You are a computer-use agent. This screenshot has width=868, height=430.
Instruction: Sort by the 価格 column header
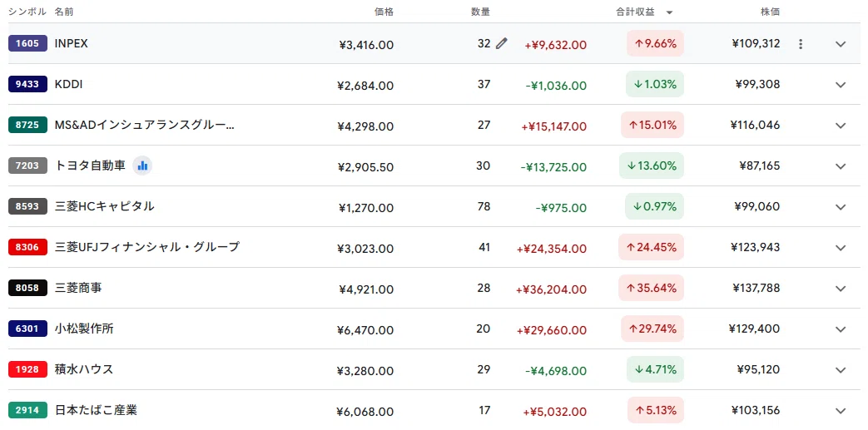click(384, 12)
